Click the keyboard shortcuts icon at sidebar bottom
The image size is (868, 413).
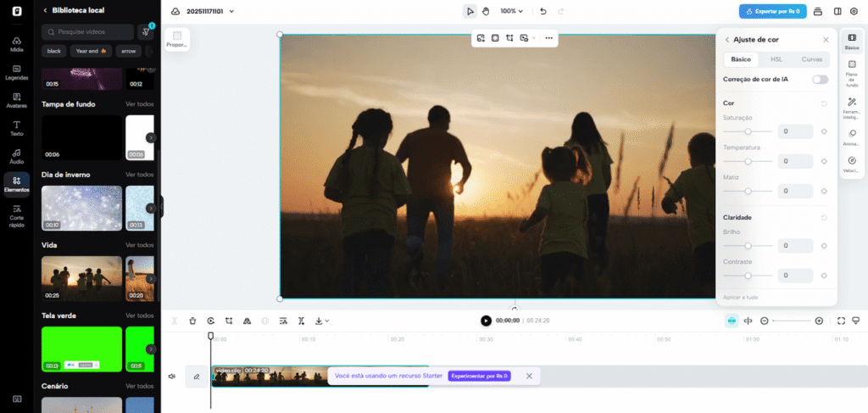coord(17,399)
